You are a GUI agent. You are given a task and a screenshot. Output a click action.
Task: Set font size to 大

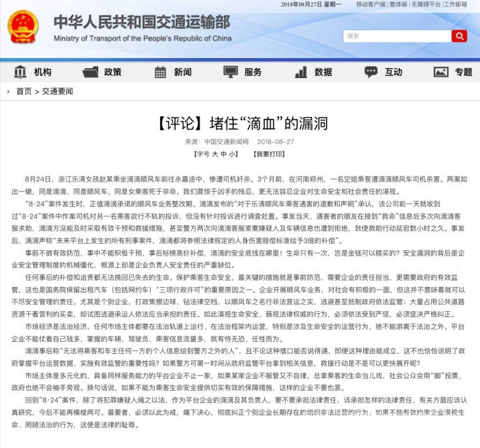(215, 154)
